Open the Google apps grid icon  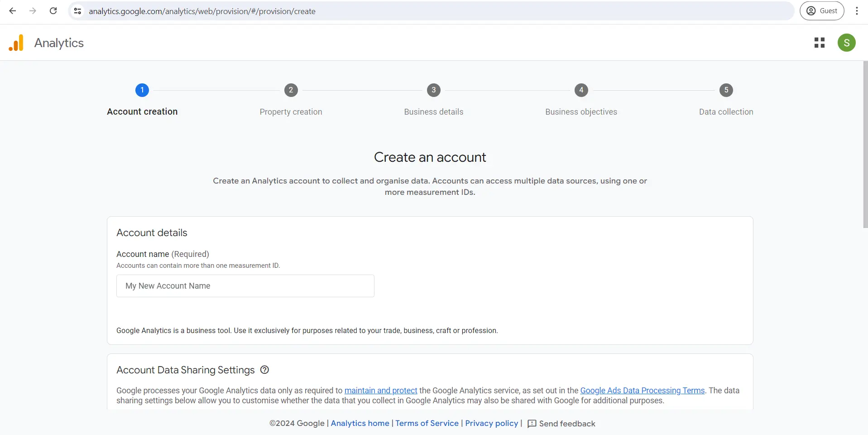(x=820, y=43)
